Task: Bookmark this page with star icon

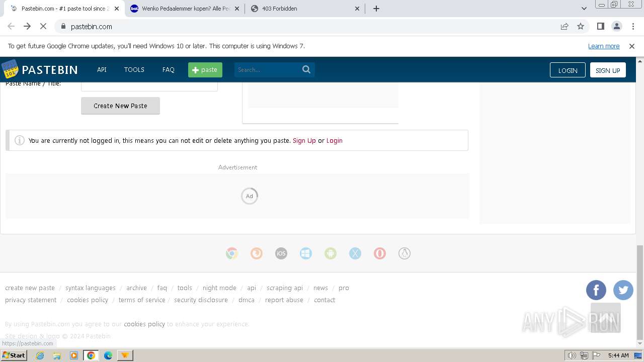Action: (581, 26)
